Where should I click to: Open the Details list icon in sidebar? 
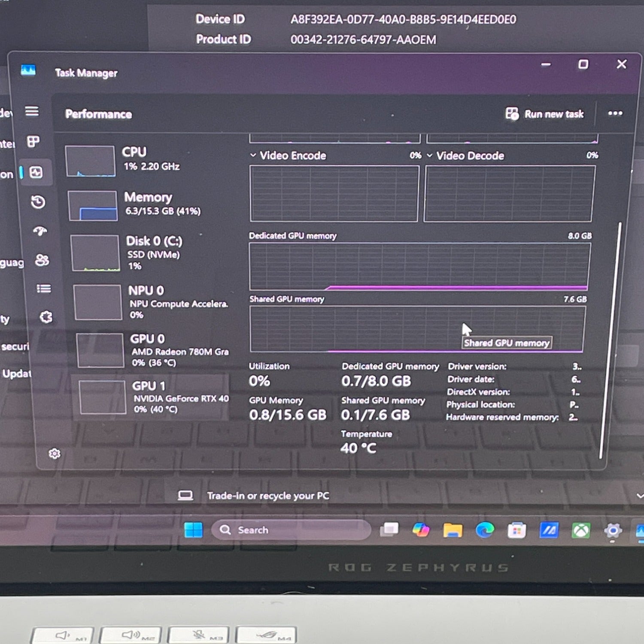(43, 289)
